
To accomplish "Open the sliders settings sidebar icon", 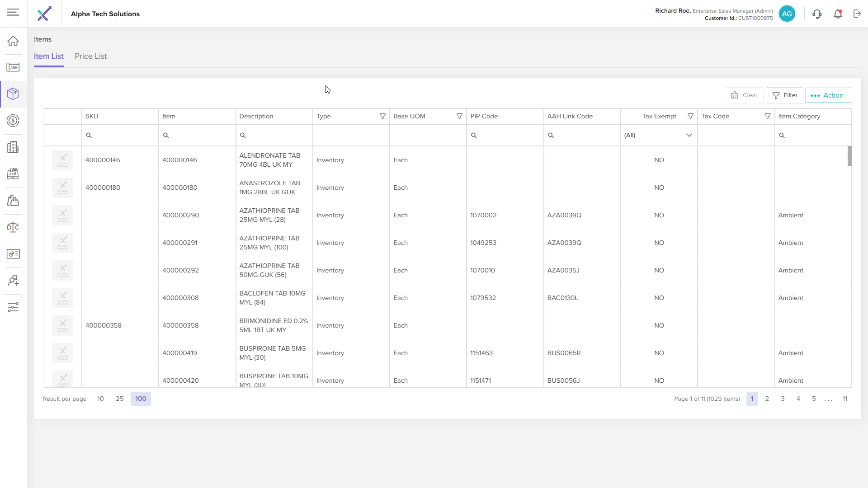I will click(13, 307).
